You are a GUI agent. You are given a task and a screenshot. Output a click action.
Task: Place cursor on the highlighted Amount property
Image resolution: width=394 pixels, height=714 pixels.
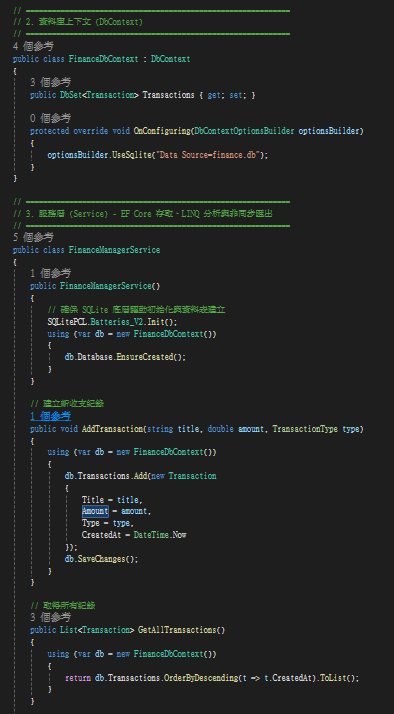[95, 511]
